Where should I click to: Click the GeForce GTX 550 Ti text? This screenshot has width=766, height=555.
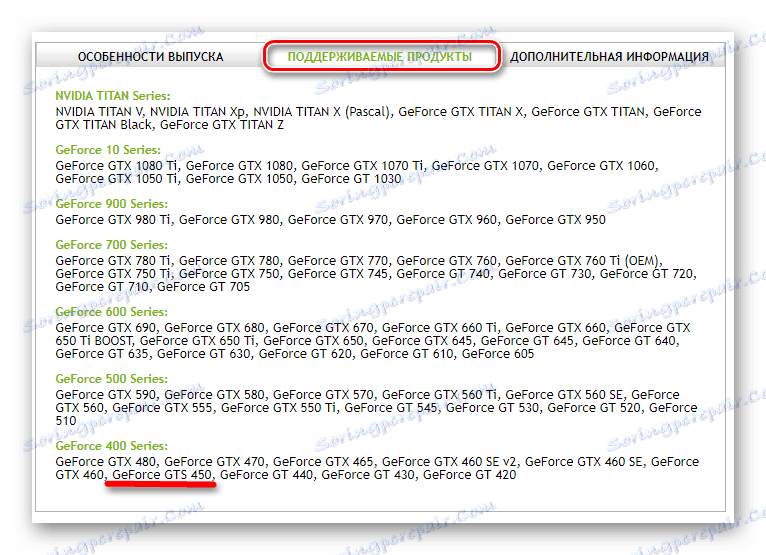pyautogui.click(x=278, y=407)
